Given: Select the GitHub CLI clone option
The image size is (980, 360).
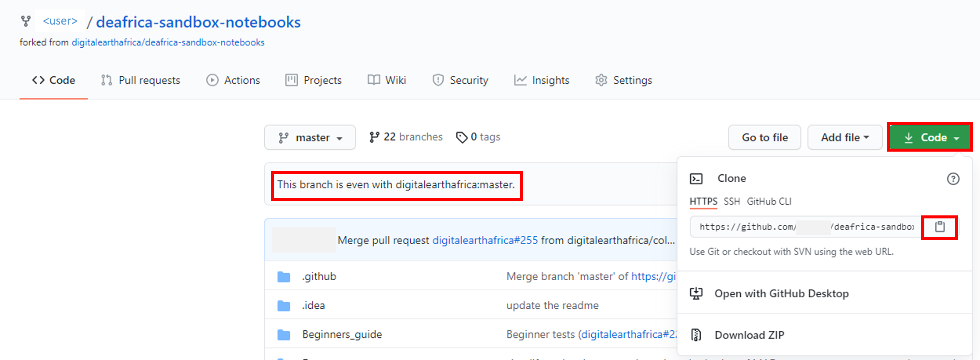Looking at the screenshot, I should 769,201.
